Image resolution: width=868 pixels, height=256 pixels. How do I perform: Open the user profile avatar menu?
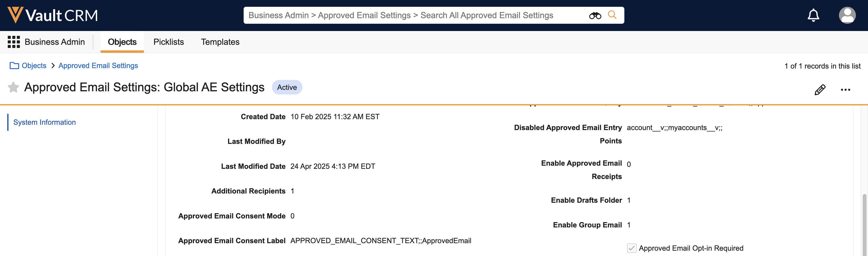tap(847, 15)
